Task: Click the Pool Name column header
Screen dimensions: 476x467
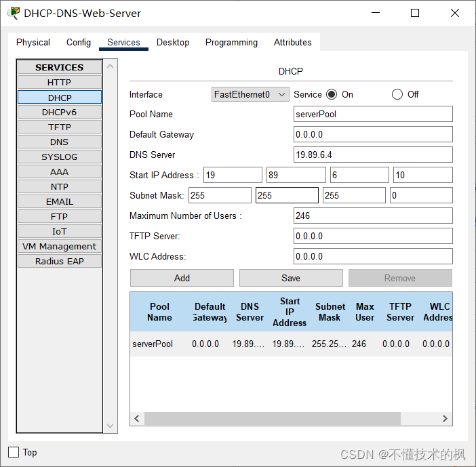Action: tap(159, 312)
